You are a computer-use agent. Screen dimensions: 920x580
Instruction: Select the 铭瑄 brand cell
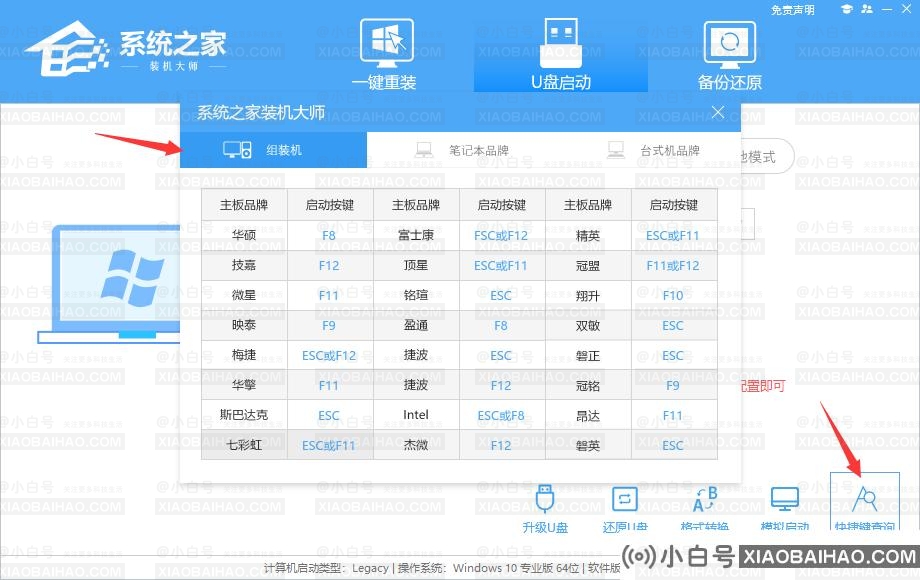[416, 296]
